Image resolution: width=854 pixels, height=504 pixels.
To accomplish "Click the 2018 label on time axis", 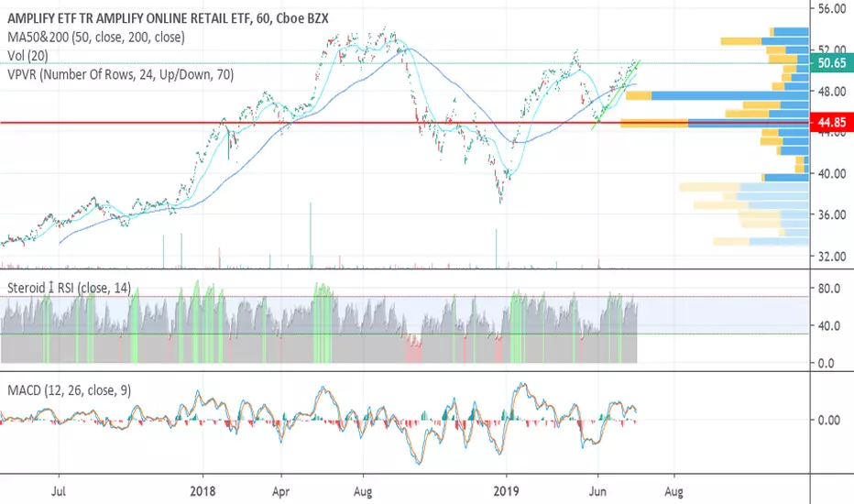I will tap(203, 491).
